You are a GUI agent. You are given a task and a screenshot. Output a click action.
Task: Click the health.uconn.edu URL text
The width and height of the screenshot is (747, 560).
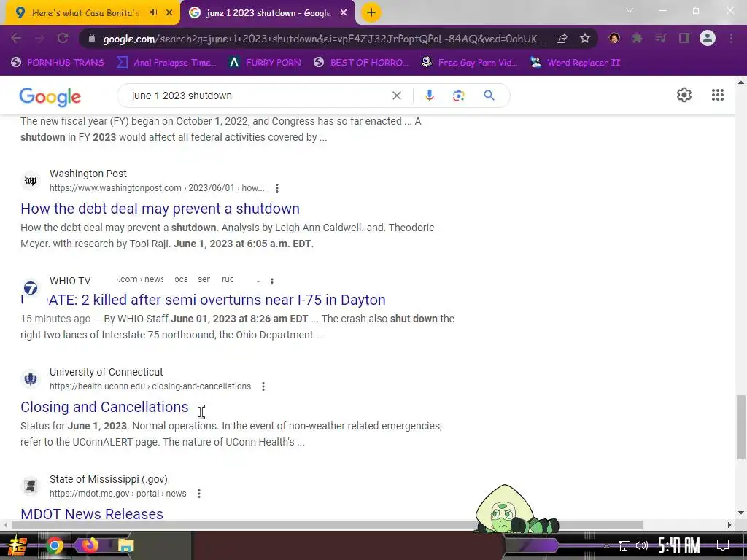point(150,386)
